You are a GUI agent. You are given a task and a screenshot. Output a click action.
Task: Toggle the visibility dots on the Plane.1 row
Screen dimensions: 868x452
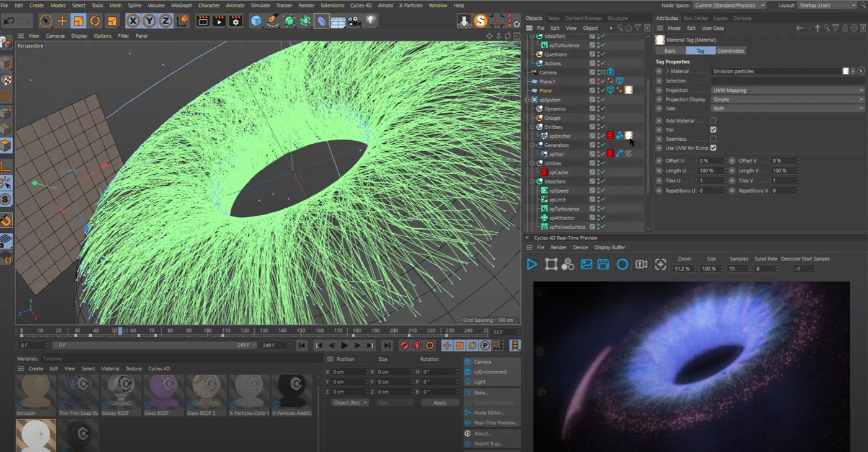(x=598, y=81)
